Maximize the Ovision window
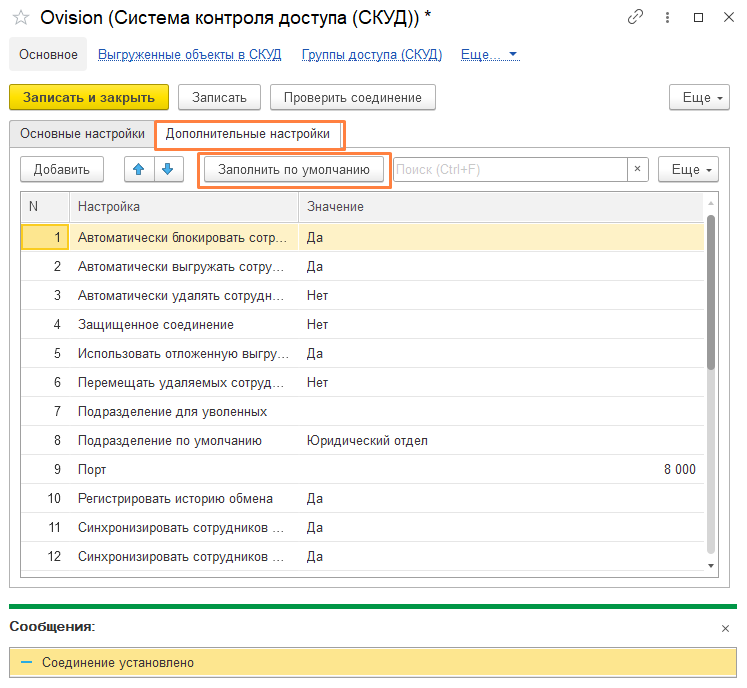The image size is (747, 688). [x=698, y=18]
